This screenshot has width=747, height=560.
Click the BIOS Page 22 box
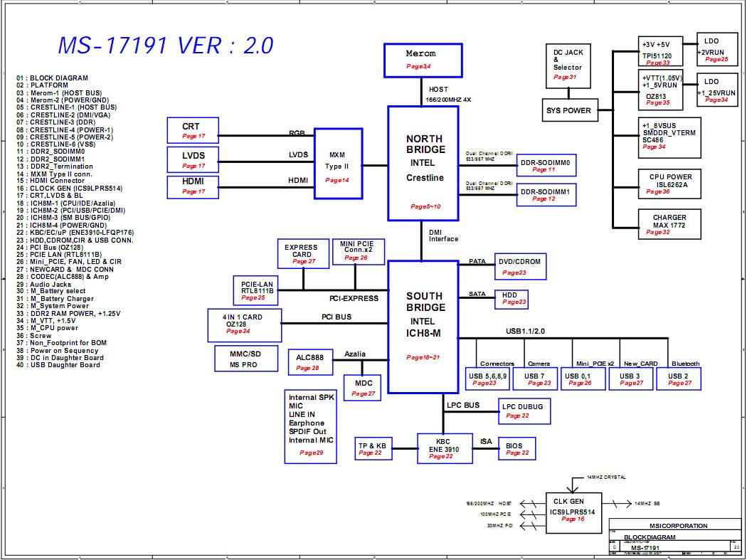517,448
